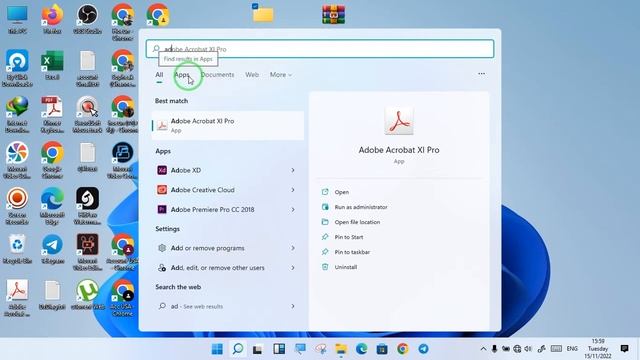Click the Adobe Creative Cloud icon in results
The width and height of the screenshot is (640, 360).
coord(162,190)
